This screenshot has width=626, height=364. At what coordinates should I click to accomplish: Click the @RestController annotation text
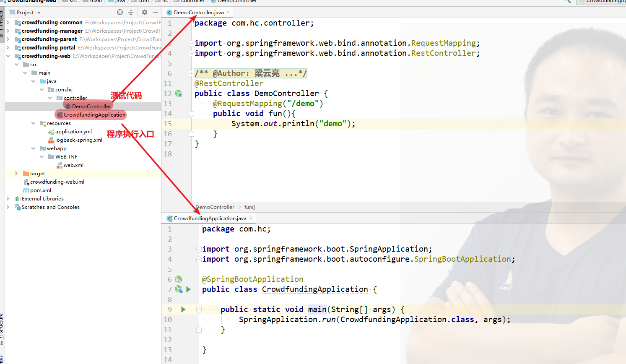(x=229, y=83)
